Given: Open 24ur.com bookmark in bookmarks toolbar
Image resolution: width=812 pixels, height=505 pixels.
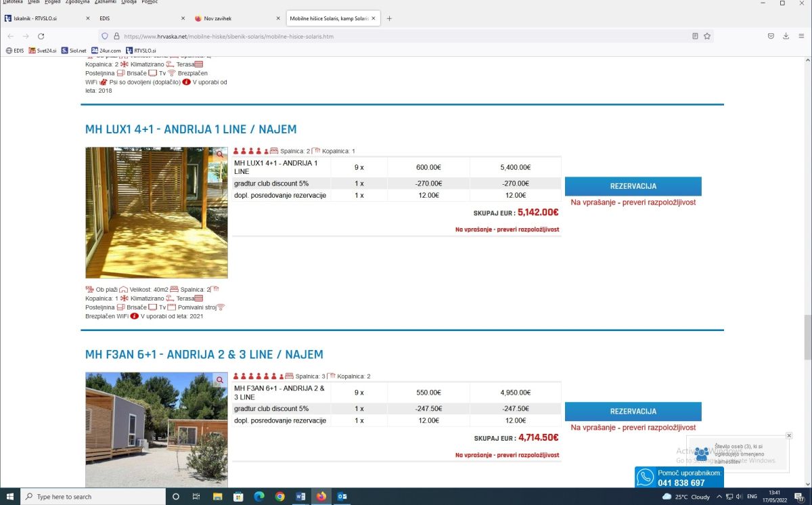Looking at the screenshot, I should click(x=106, y=50).
